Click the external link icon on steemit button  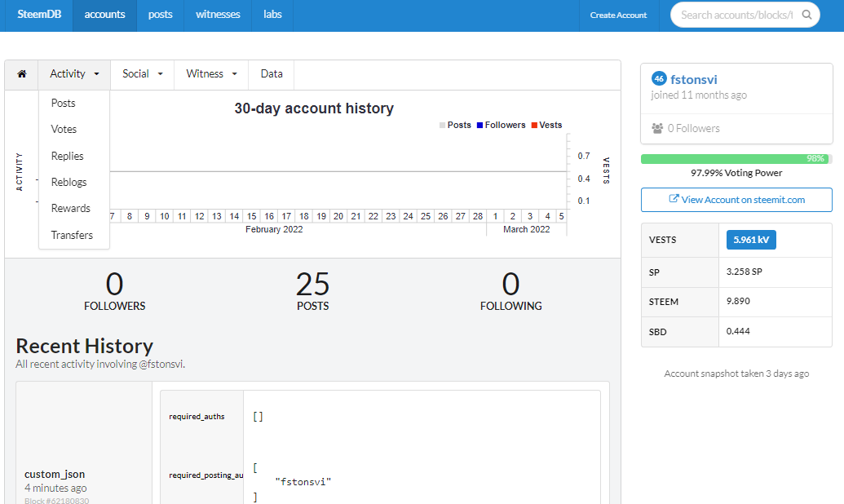pos(674,199)
